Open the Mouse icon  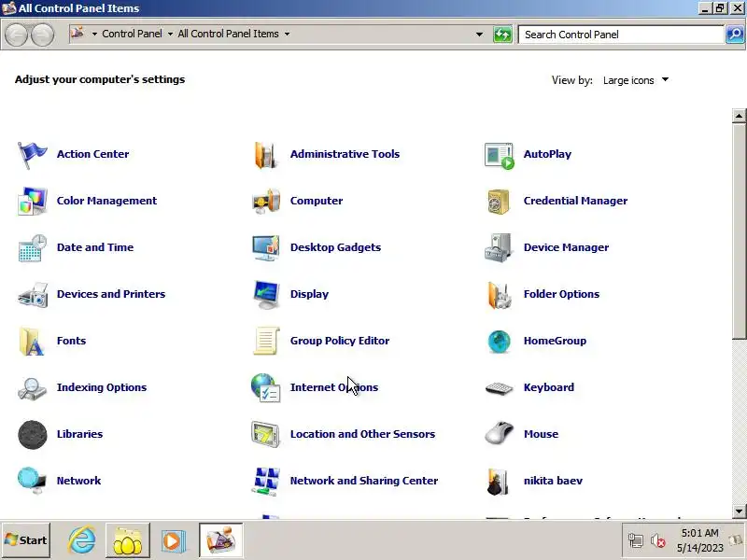499,433
